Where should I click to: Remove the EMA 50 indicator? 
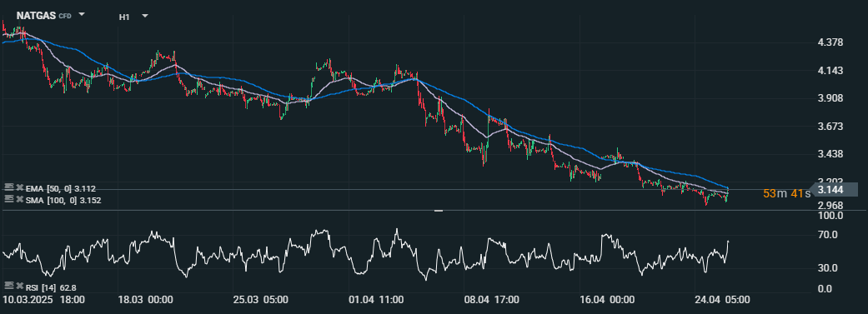[19, 188]
